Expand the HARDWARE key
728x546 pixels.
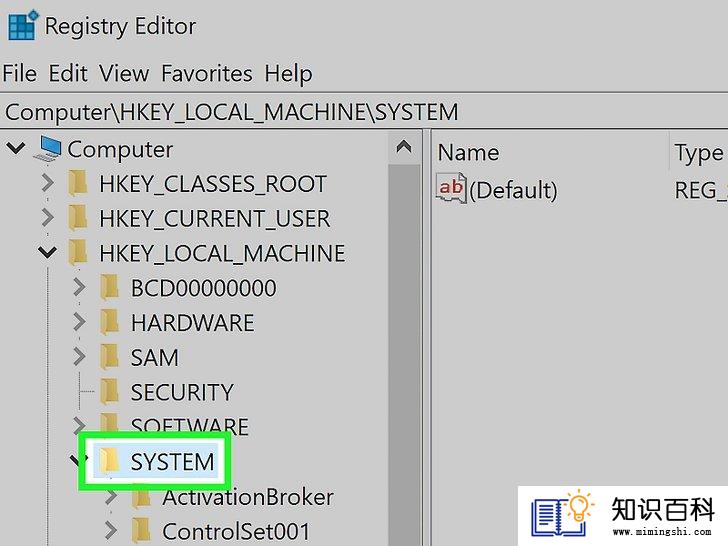coord(79,322)
